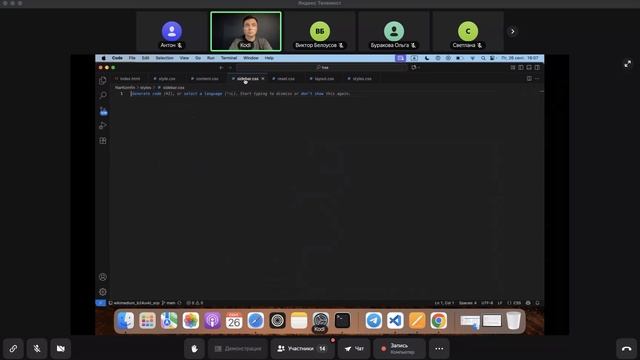Copy the meeting link with the chain icon
This screenshot has width=640, height=360.
tap(13, 349)
